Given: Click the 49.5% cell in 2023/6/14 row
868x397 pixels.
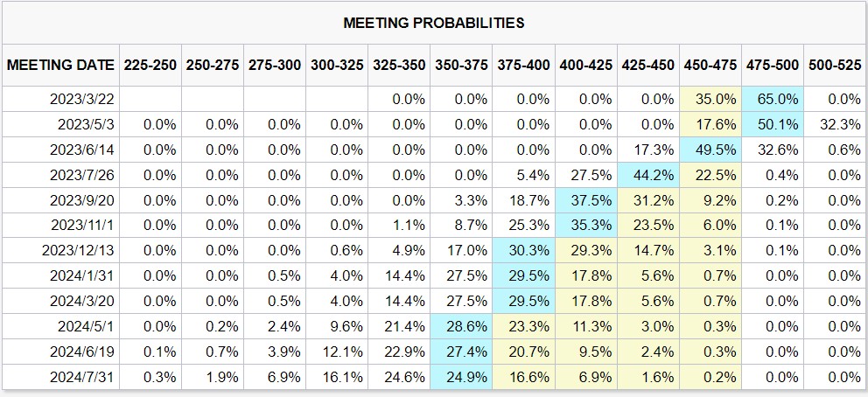Looking at the screenshot, I should click(x=710, y=150).
